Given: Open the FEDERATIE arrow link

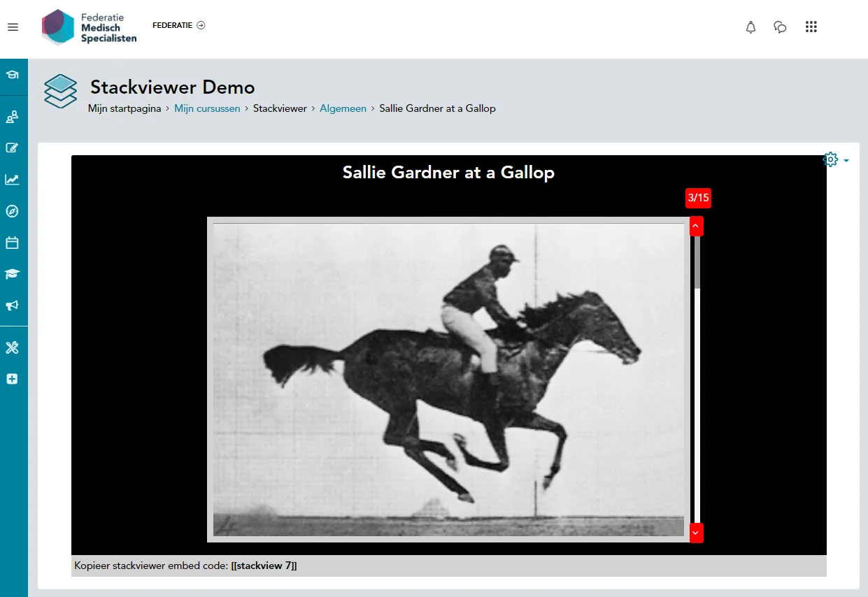Looking at the screenshot, I should [179, 25].
